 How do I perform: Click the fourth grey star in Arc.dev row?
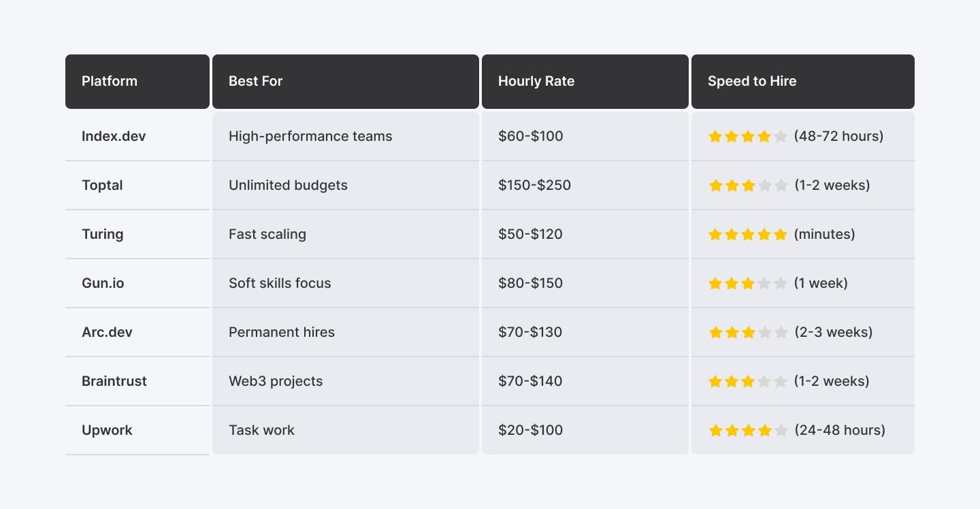click(x=764, y=333)
